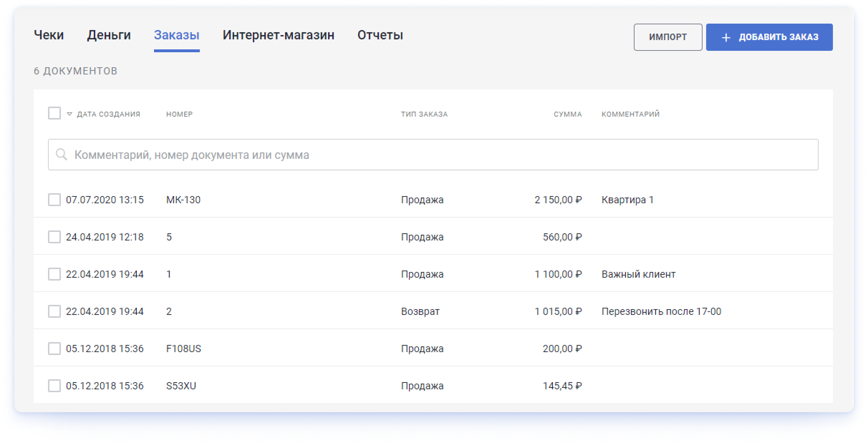Click the Номер column header
The width and height of the screenshot is (868, 448).
click(179, 114)
